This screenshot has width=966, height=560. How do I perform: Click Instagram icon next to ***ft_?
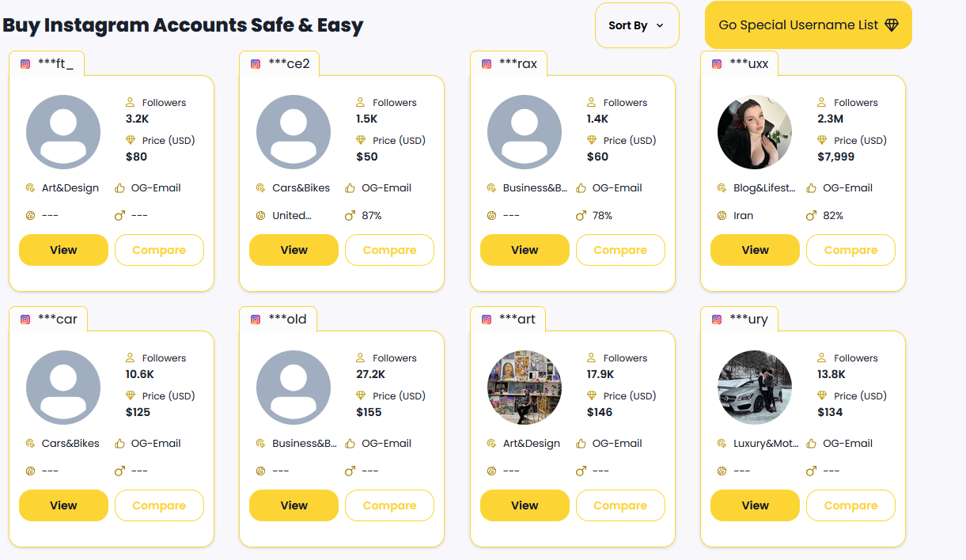tap(25, 64)
